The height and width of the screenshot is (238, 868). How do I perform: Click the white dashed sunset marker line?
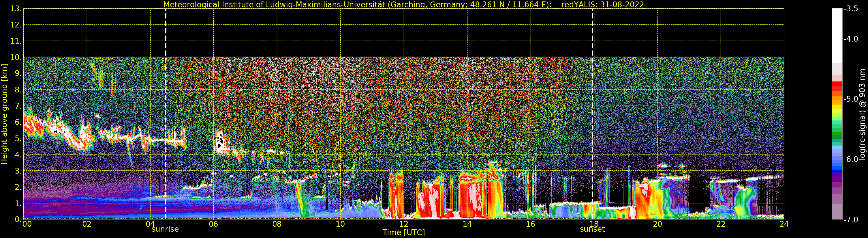(592, 114)
